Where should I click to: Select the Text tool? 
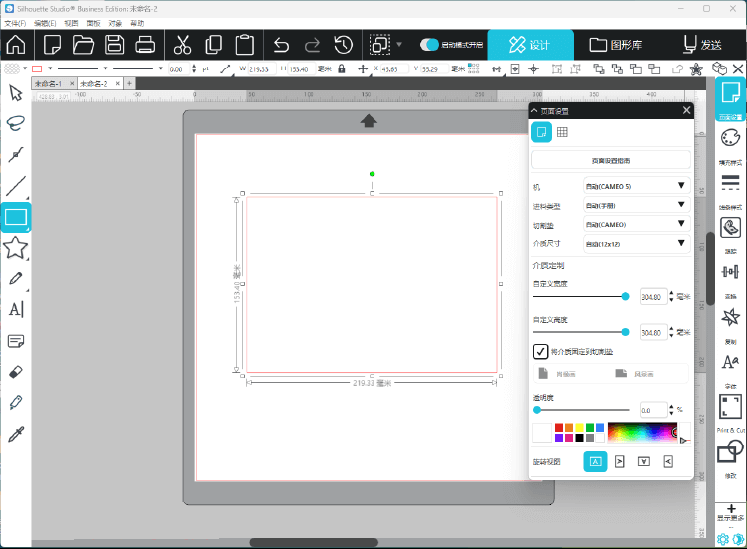16,310
